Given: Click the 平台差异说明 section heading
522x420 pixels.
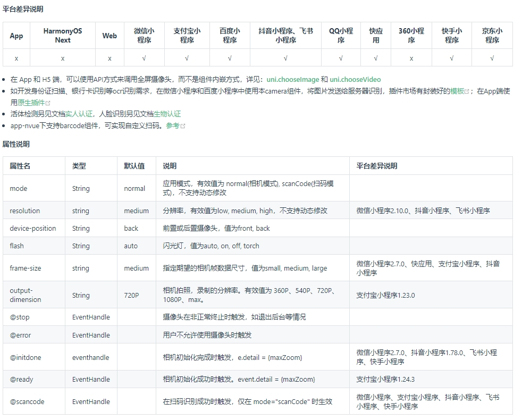Looking at the screenshot, I should [23, 9].
